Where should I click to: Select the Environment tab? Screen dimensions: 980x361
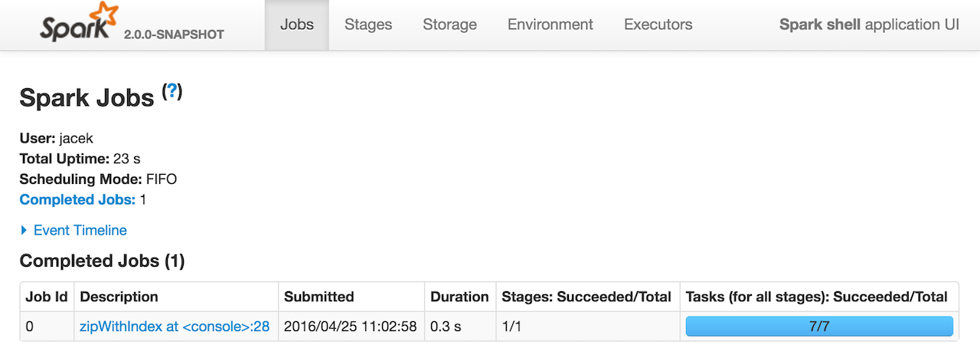coord(550,25)
